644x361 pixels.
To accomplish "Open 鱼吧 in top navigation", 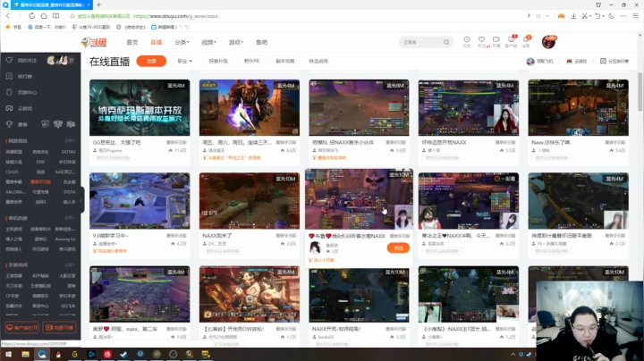I will click(x=261, y=42).
